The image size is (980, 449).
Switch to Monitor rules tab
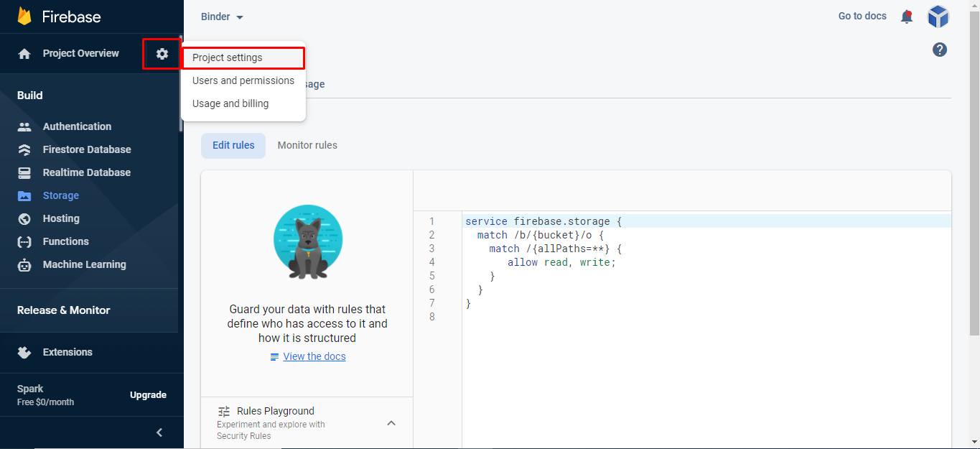pyautogui.click(x=307, y=145)
